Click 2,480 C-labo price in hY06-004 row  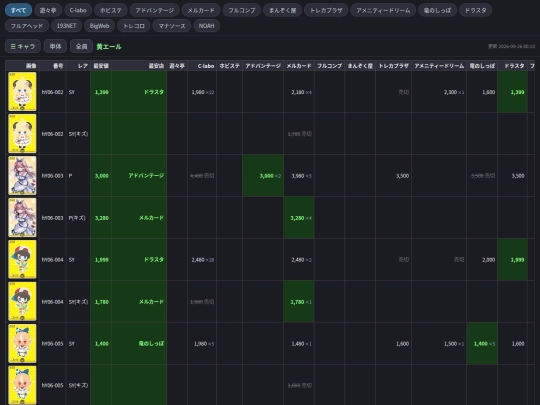(x=202, y=260)
